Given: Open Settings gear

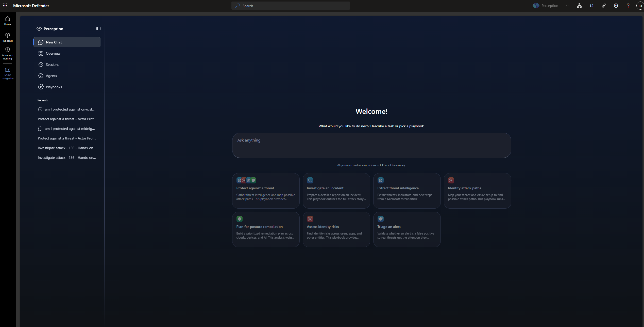Looking at the screenshot, I should pyautogui.click(x=616, y=6).
